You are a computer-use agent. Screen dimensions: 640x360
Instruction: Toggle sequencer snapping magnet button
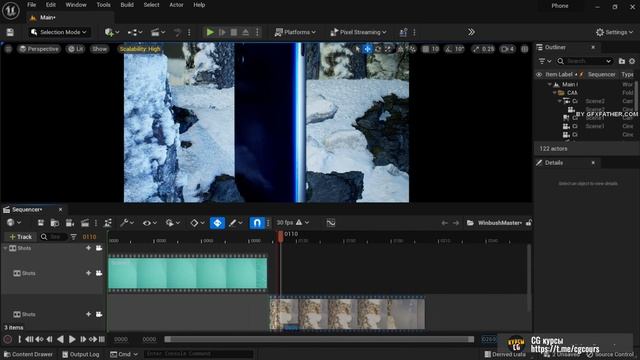pos(257,223)
